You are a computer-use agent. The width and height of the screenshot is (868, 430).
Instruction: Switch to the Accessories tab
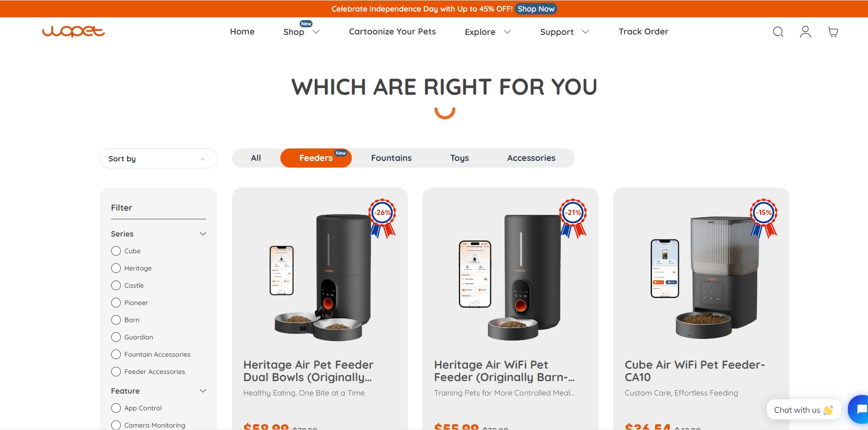coord(531,158)
